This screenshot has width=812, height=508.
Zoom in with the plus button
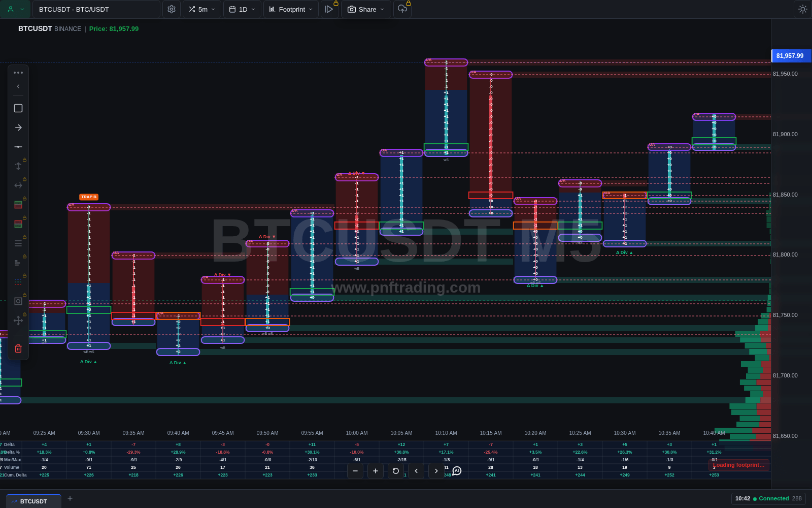click(x=376, y=471)
